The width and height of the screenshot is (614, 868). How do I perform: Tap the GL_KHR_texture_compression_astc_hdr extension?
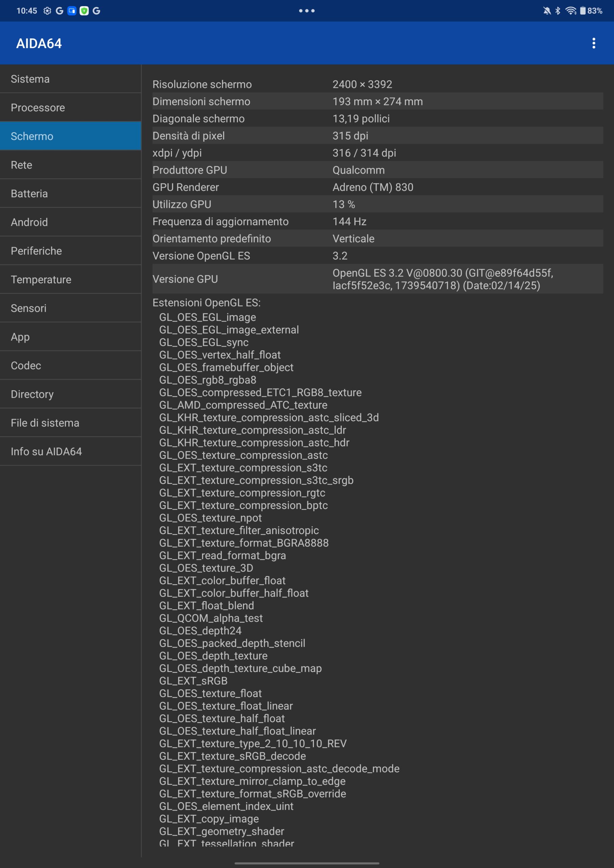[254, 443]
